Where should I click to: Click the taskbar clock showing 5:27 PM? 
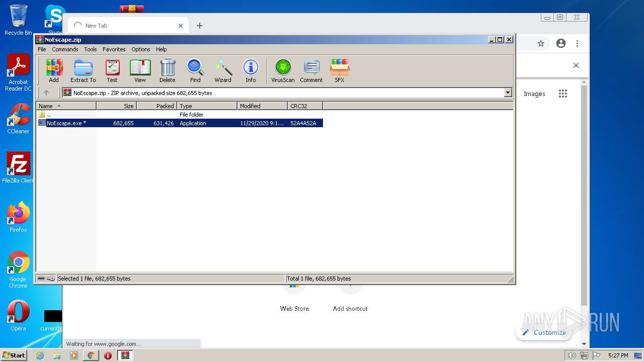click(618, 355)
